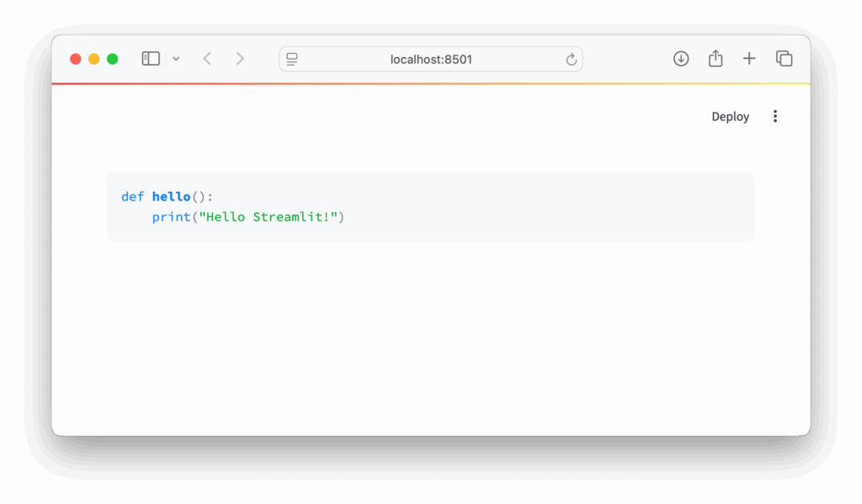Show the tab overview
862x504 pixels.
(x=784, y=59)
